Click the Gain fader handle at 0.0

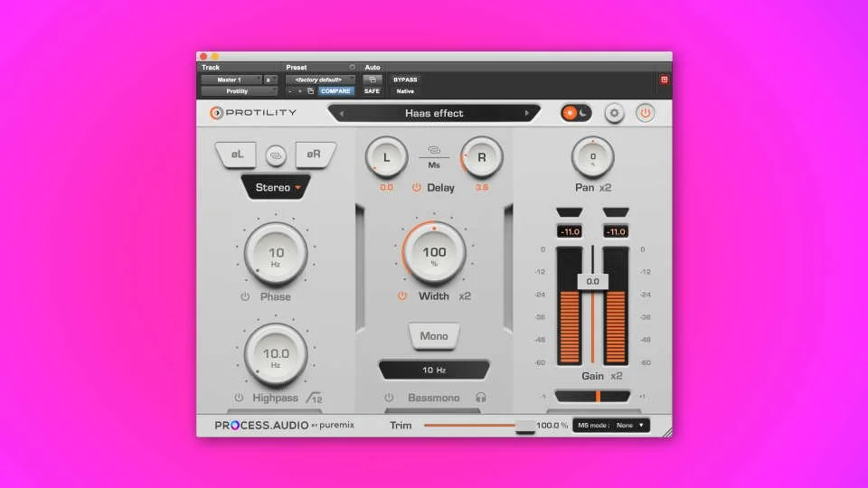pyautogui.click(x=592, y=281)
